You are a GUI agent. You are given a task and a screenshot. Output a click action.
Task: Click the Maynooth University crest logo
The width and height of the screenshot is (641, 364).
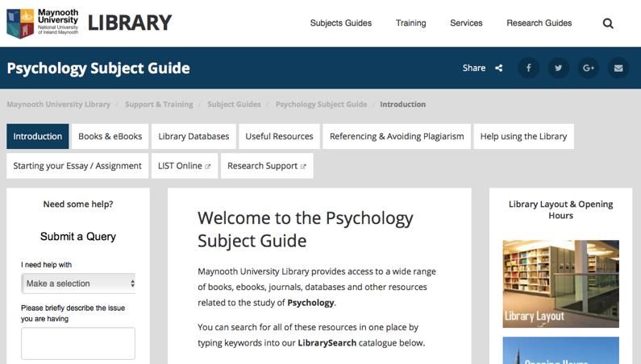pos(20,23)
